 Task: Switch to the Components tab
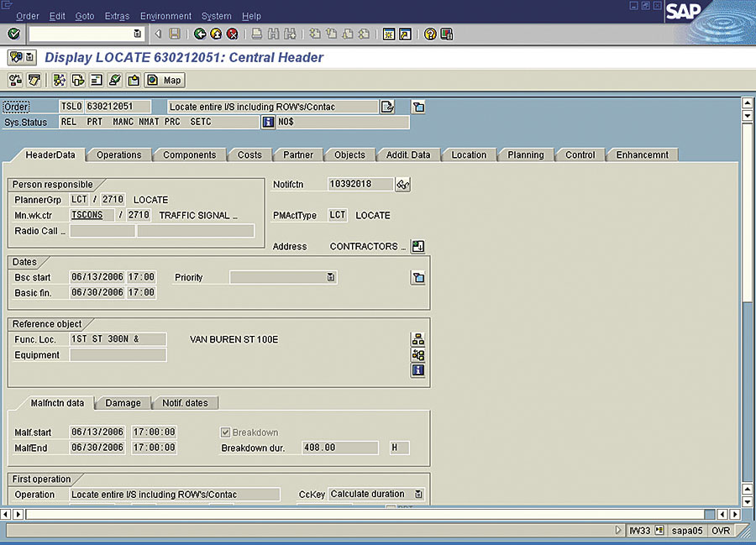[x=190, y=155]
